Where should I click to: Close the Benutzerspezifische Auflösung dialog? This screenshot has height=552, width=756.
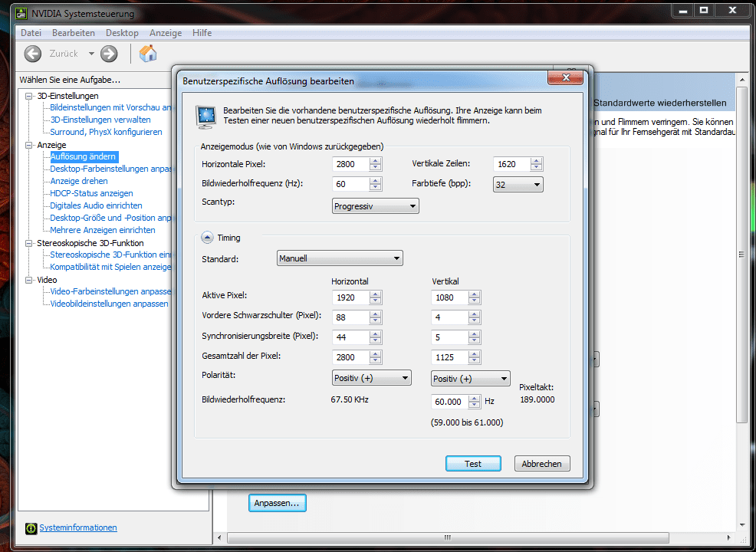coord(565,77)
